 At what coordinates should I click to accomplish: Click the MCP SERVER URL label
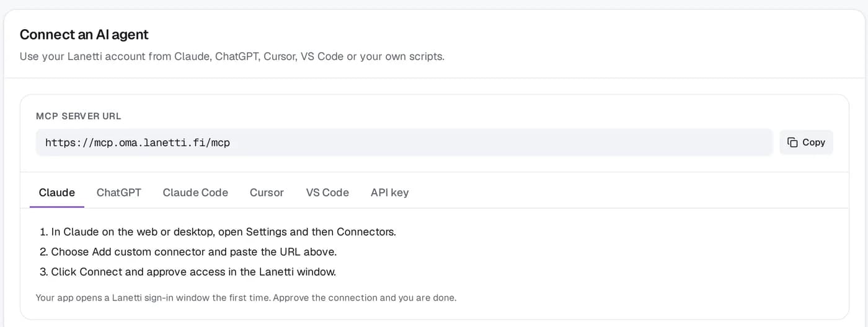(x=79, y=116)
